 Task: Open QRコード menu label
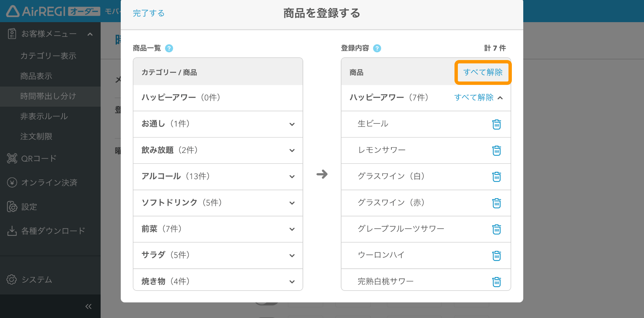(x=39, y=158)
